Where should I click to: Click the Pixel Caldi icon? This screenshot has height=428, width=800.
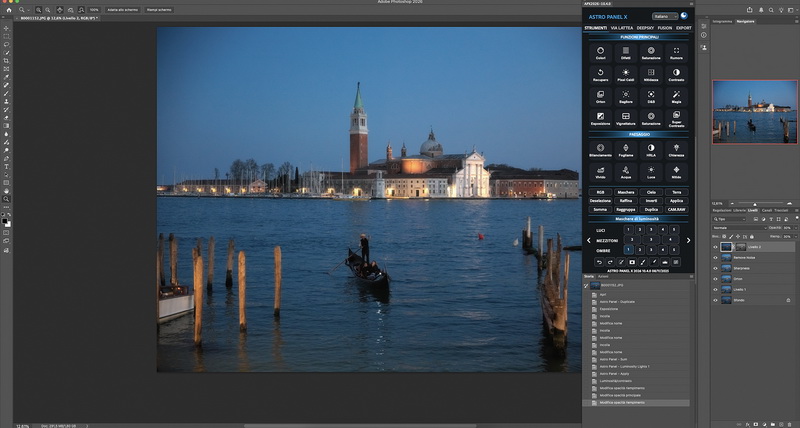click(x=625, y=74)
